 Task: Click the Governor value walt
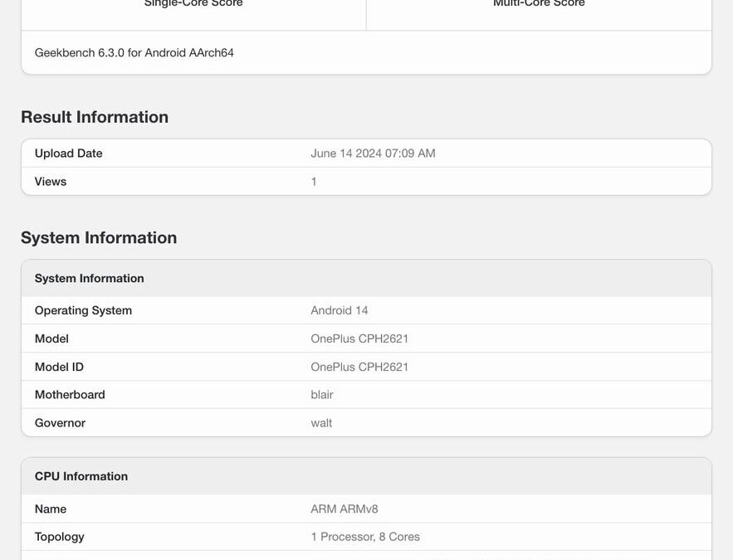(x=320, y=422)
